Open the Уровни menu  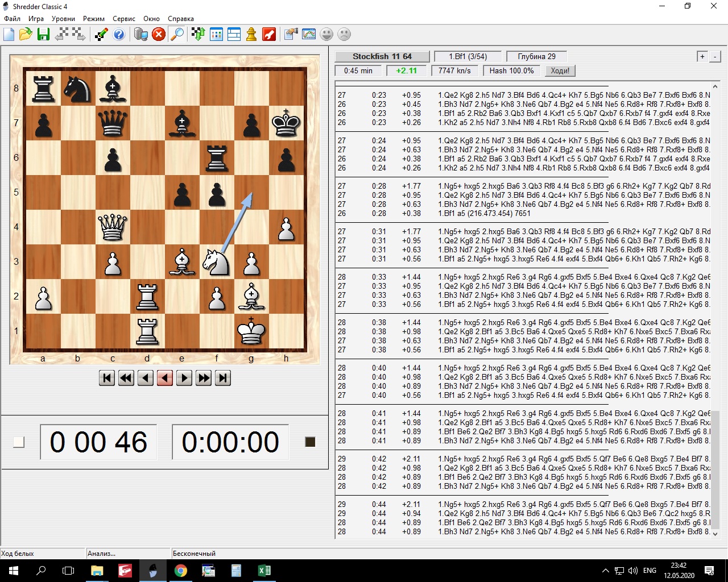coord(63,19)
